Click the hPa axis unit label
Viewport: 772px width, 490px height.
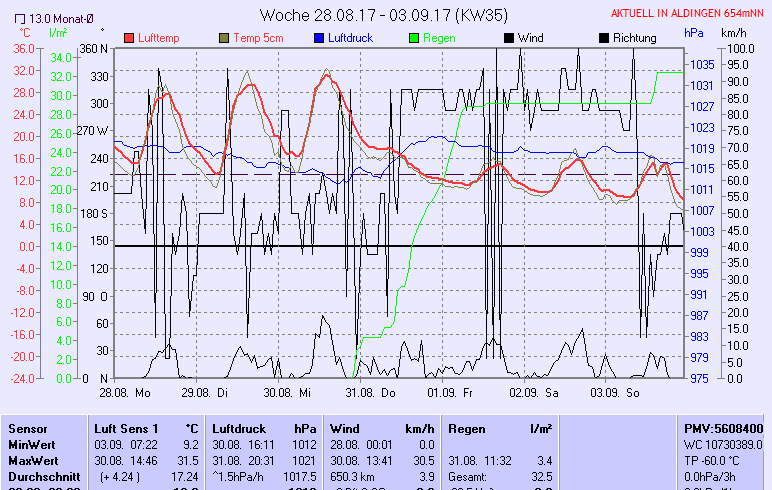pos(694,33)
